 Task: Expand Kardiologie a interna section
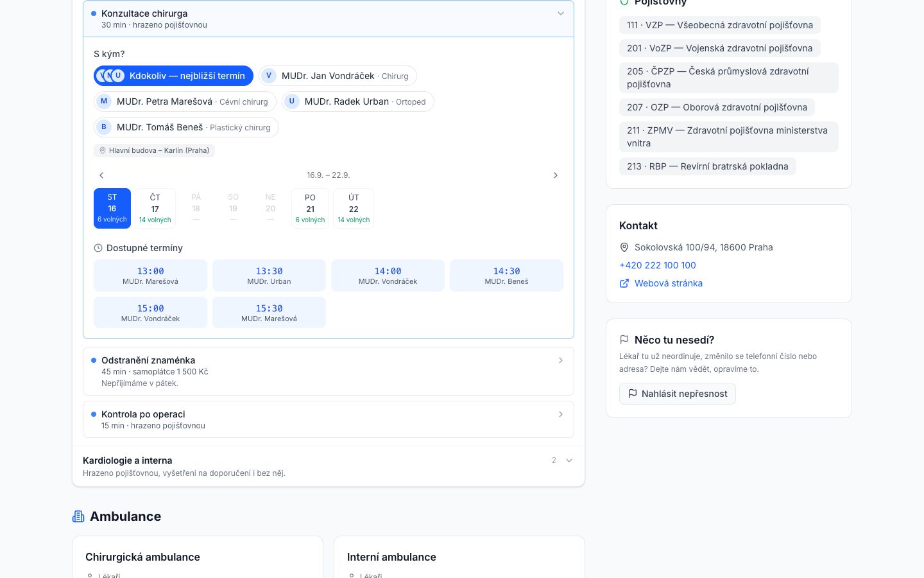point(329,466)
